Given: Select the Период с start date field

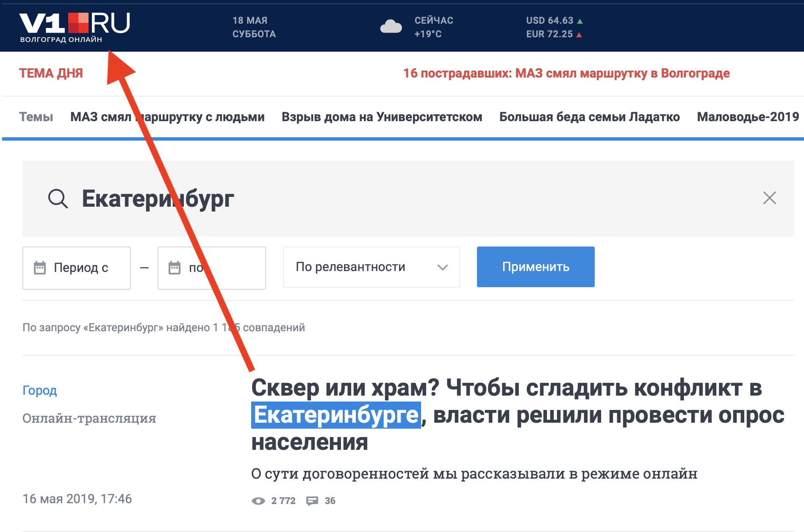Looking at the screenshot, I should pyautogui.click(x=77, y=268).
